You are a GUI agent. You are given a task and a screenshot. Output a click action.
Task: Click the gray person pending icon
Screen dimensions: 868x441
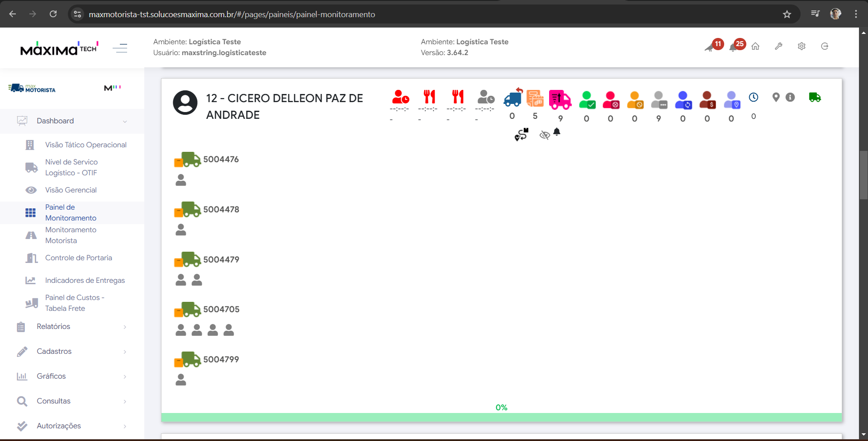click(x=659, y=100)
